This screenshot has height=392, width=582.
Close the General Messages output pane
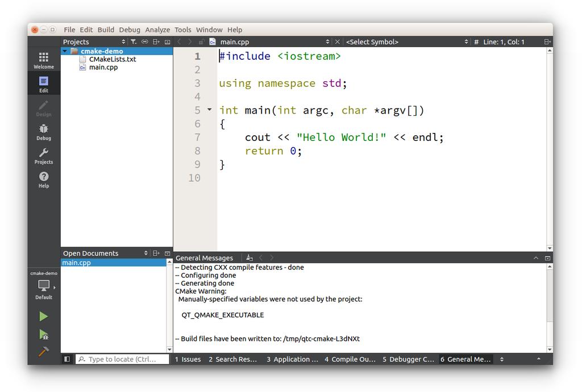pos(547,258)
